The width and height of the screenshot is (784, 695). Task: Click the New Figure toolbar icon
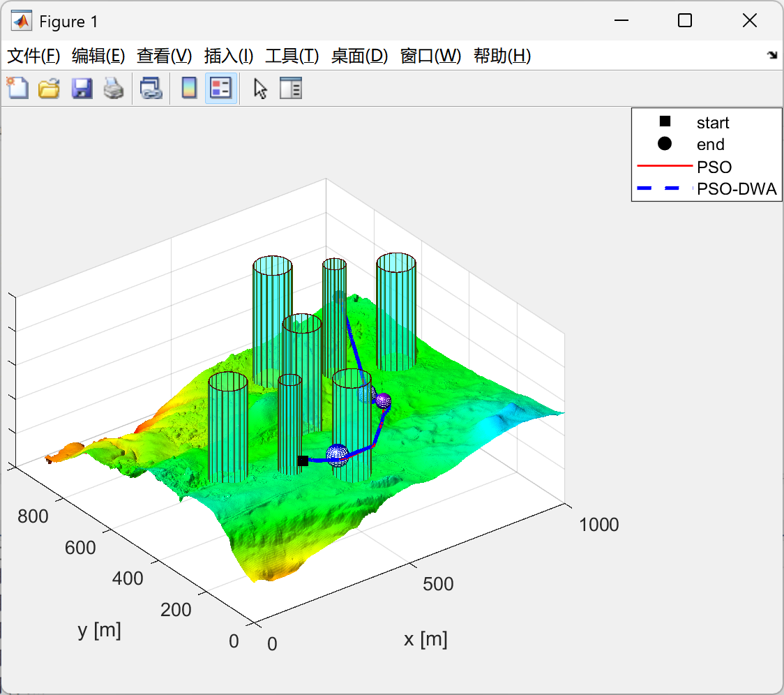click(x=18, y=89)
